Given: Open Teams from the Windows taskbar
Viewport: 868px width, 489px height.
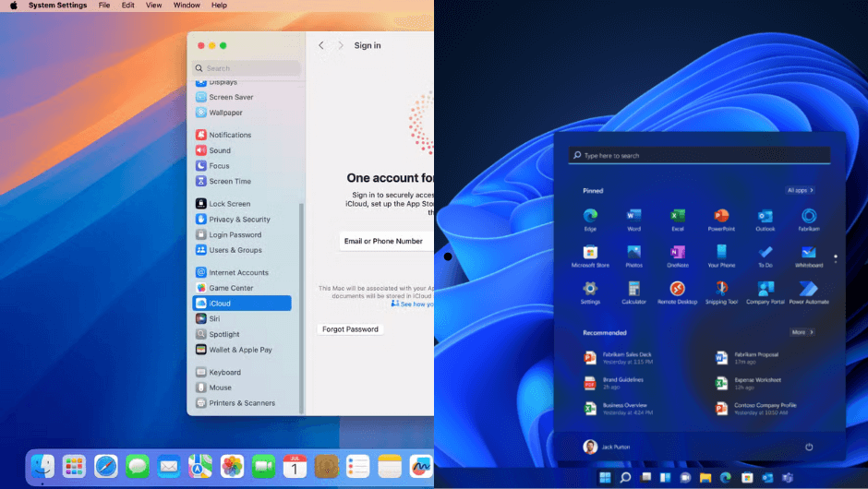Looking at the screenshot, I should 787,477.
